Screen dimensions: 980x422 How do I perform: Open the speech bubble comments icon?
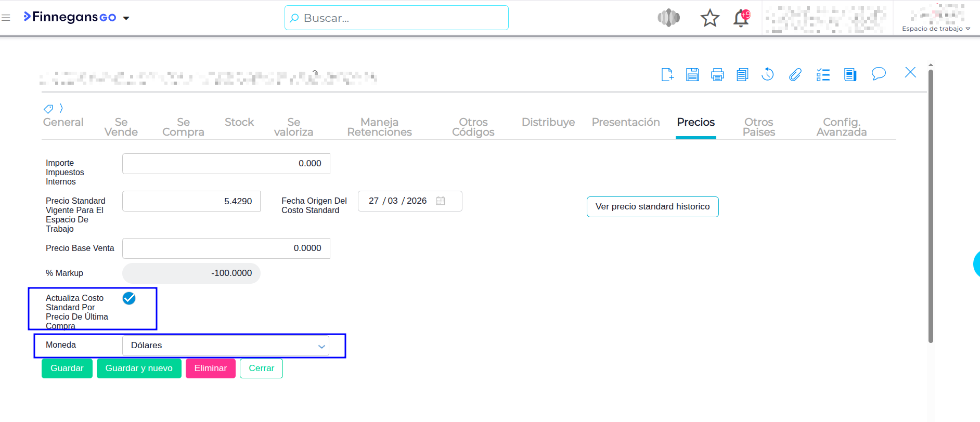pos(879,74)
